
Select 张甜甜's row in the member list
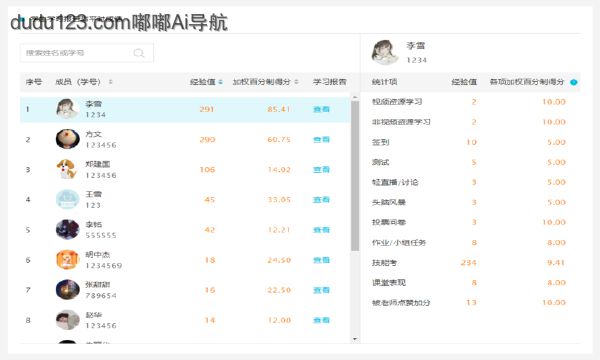[185, 290]
